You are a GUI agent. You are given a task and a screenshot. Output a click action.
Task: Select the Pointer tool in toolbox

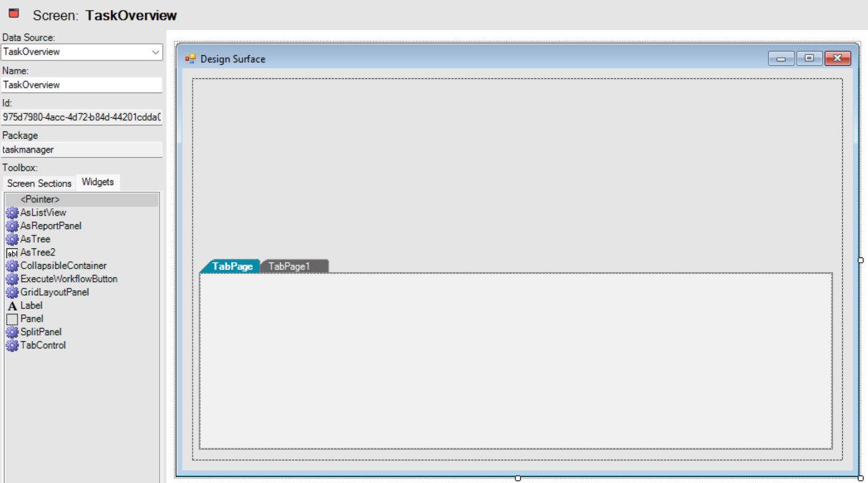(40, 200)
